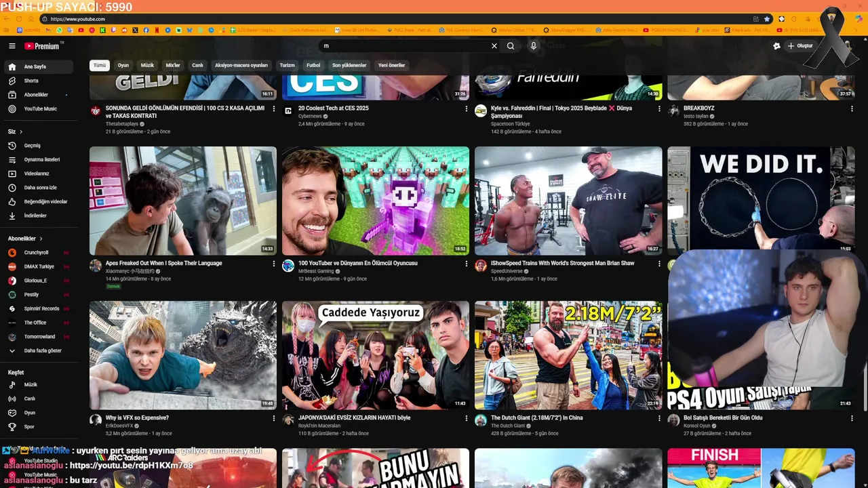Open İndirilenler downloads

40,216
